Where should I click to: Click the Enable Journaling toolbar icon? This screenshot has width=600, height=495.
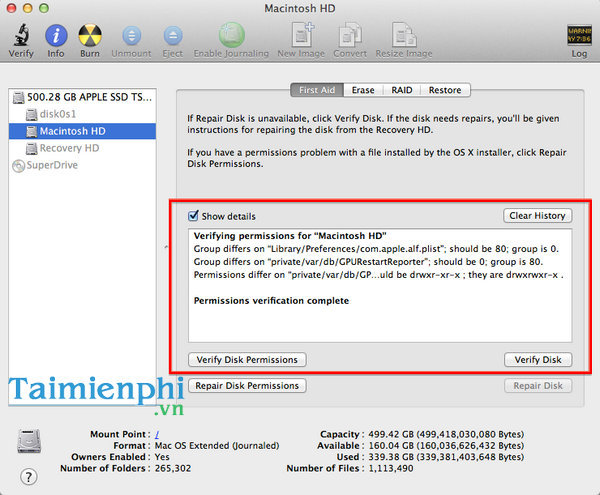point(232,35)
